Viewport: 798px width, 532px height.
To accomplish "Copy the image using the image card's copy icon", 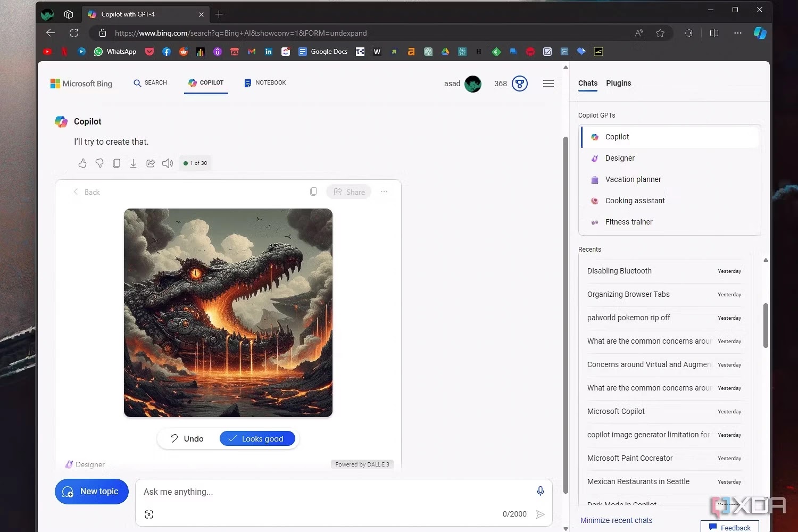I will [313, 192].
